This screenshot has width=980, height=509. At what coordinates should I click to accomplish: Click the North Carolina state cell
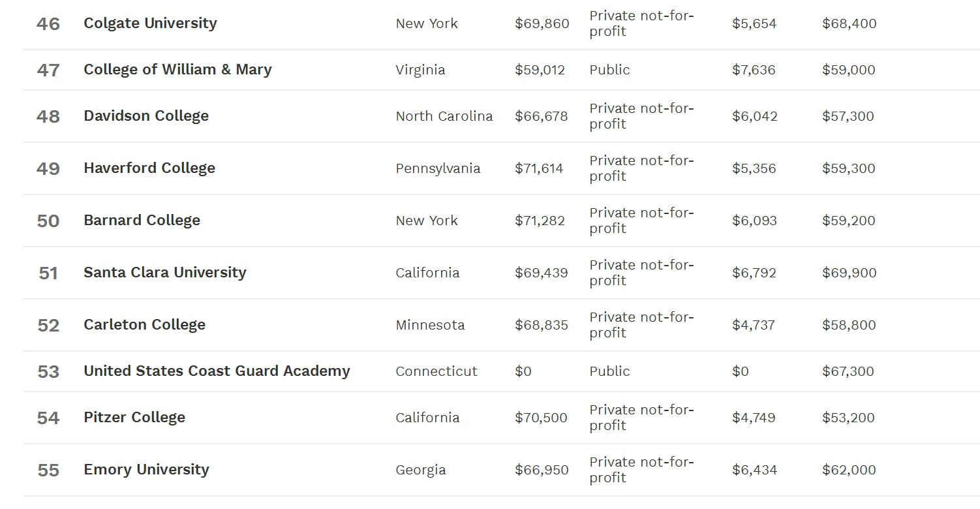pyautogui.click(x=444, y=116)
